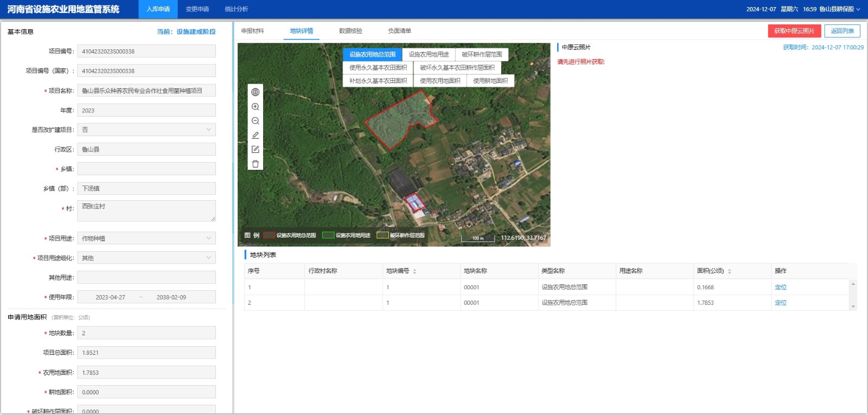
Task: Toggle 设施农用地总范围 map layer button
Action: point(372,54)
